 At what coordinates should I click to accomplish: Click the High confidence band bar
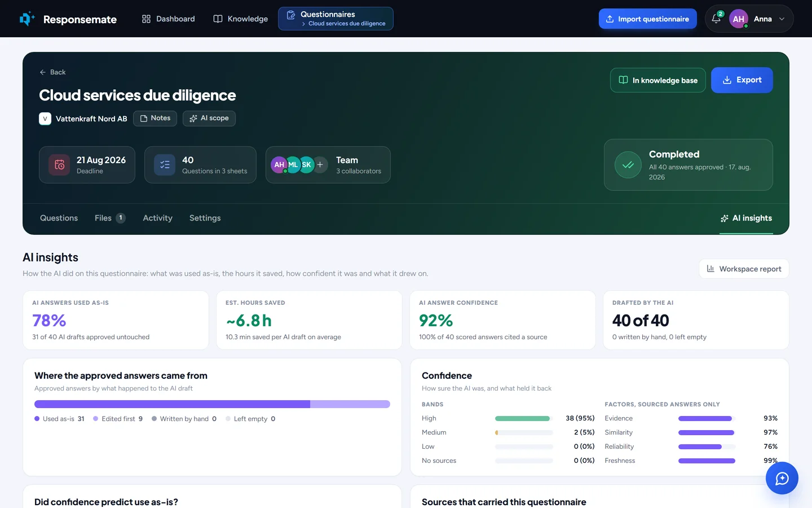pos(524,418)
